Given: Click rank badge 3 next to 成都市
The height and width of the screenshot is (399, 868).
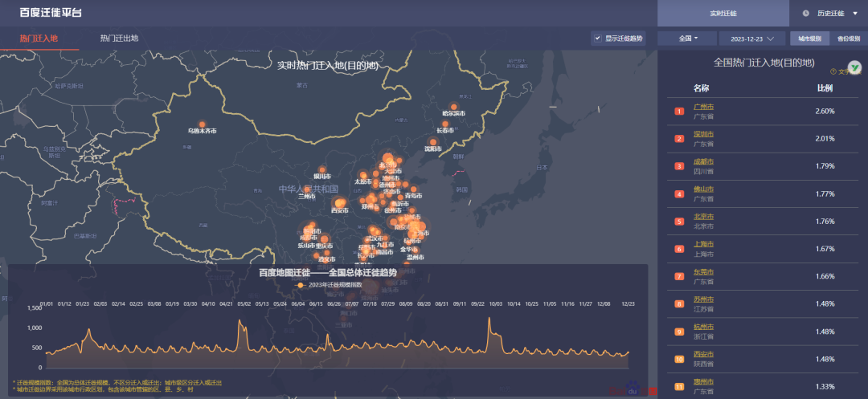Looking at the screenshot, I should click(680, 166).
